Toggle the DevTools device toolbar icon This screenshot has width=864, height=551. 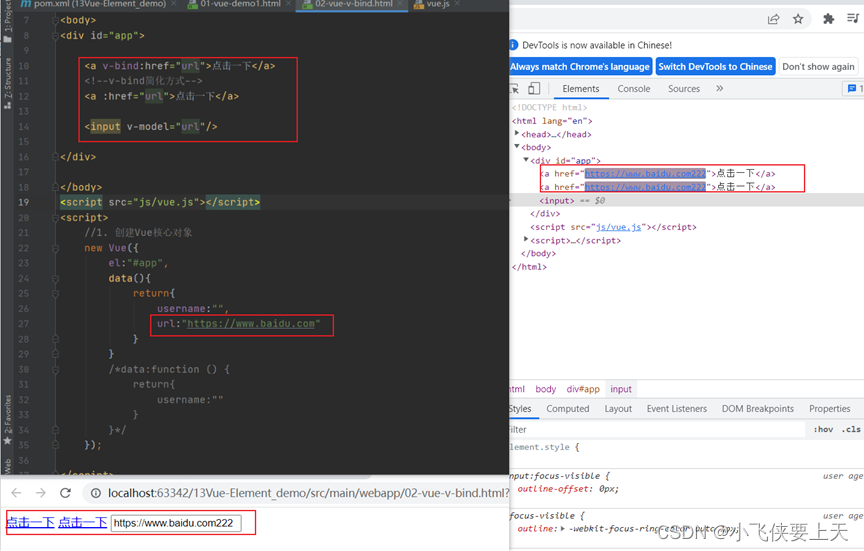534,89
